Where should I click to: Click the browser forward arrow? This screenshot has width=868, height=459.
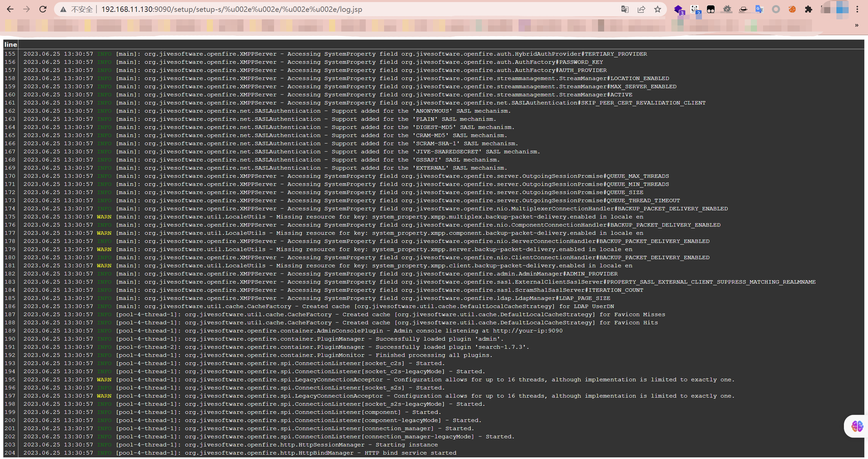coord(26,9)
